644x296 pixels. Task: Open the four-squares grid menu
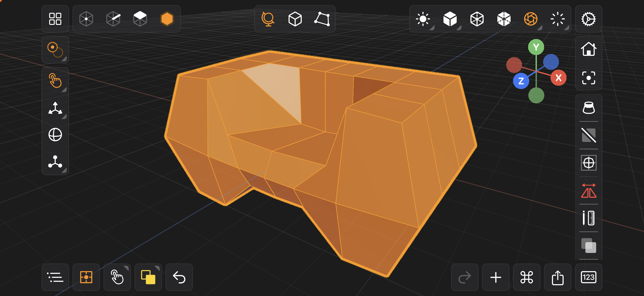(x=55, y=19)
